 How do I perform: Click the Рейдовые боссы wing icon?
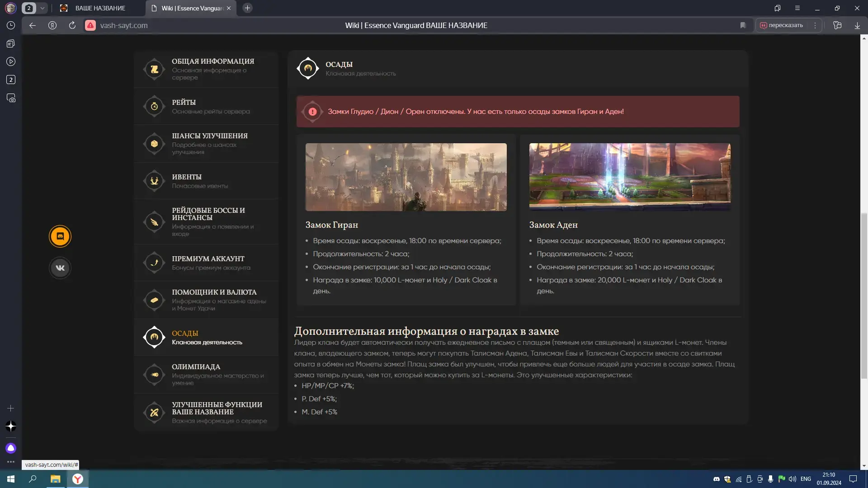154,222
